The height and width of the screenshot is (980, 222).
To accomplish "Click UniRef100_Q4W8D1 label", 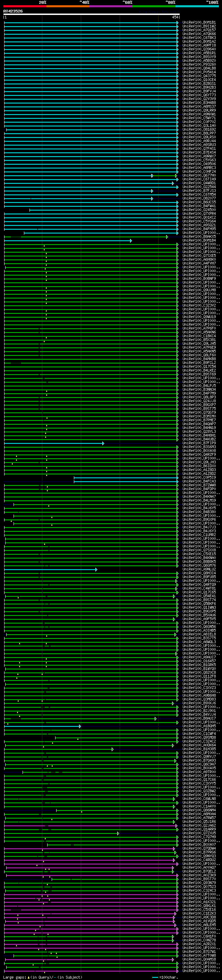I will click(199, 183).
